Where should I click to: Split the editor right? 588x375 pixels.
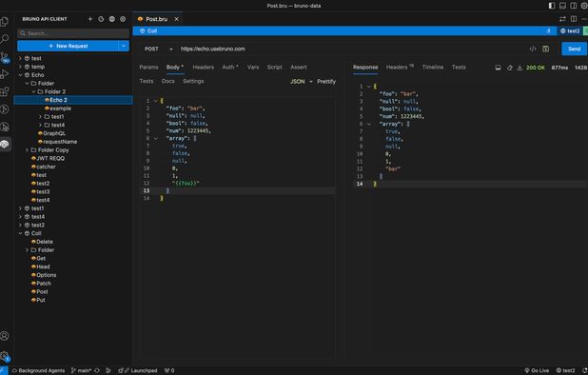pos(574,19)
